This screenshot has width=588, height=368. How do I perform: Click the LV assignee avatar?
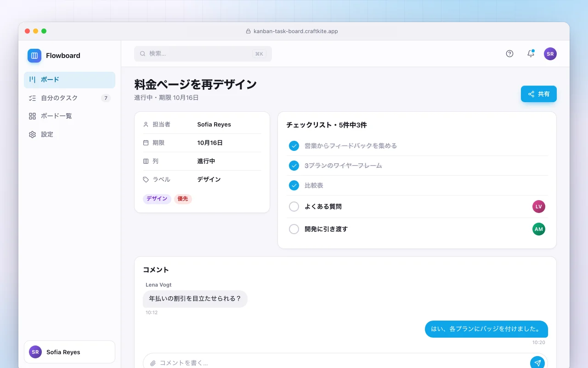point(539,207)
